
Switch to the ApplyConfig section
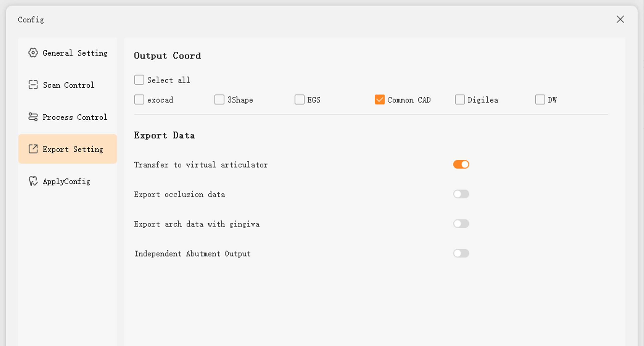(x=66, y=182)
